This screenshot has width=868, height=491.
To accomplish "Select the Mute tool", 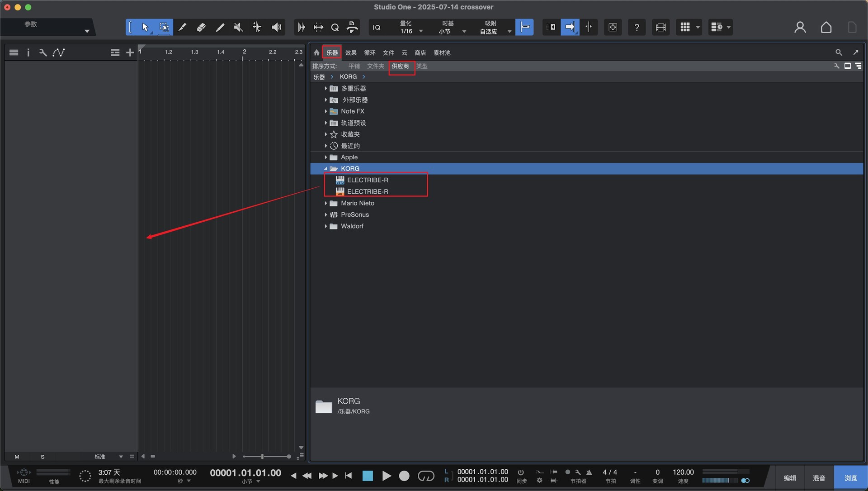I will tap(238, 28).
